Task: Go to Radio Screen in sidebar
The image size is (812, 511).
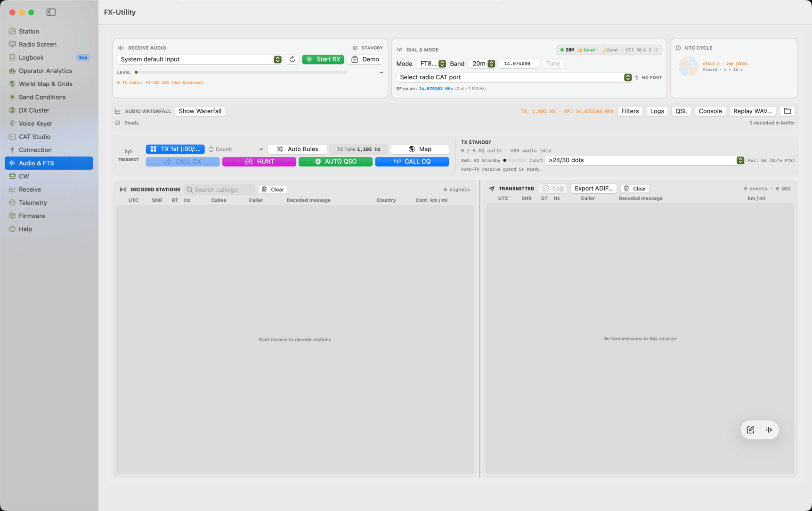Action: 49,44
